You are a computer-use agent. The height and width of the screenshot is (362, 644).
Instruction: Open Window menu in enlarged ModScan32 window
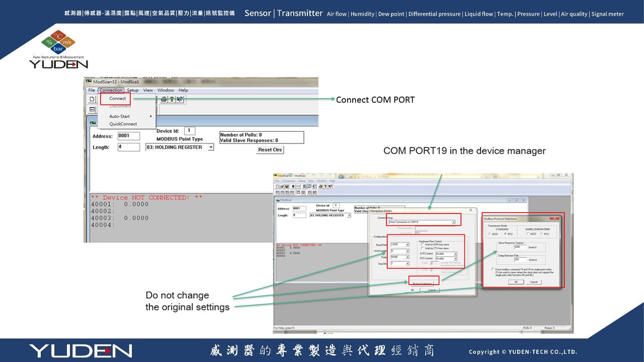(166, 90)
